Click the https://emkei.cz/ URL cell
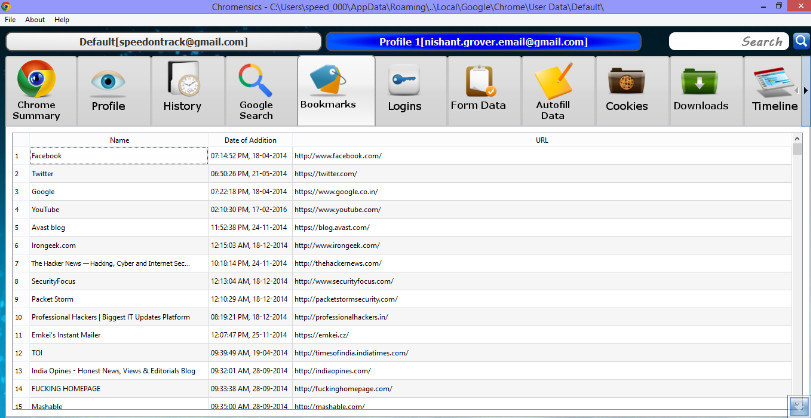Image resolution: width=811 pixels, height=418 pixels. (542, 335)
